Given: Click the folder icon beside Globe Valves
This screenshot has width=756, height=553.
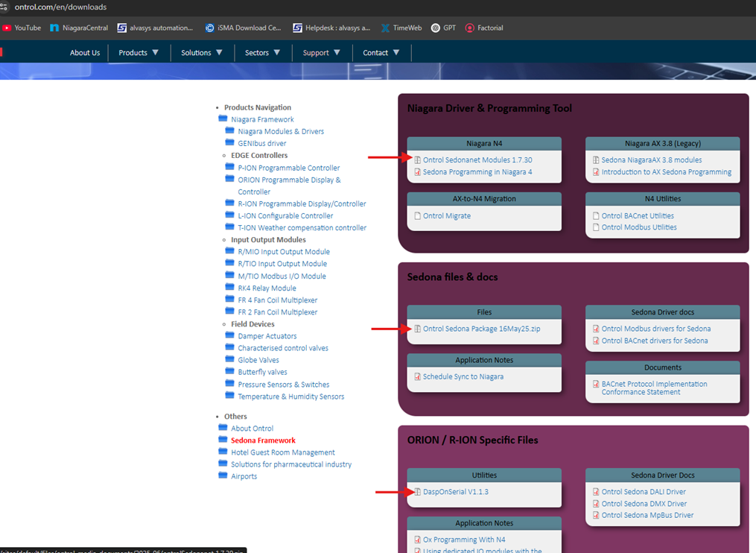Looking at the screenshot, I should tap(230, 359).
